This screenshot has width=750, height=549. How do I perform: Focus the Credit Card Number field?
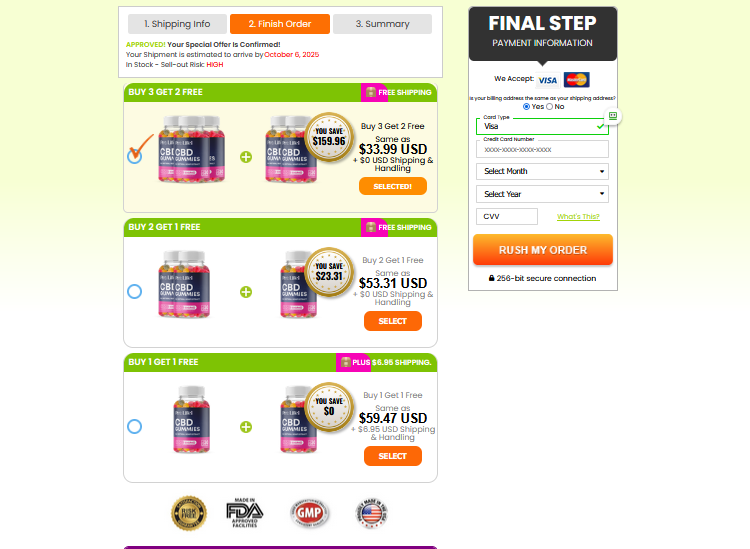click(542, 149)
